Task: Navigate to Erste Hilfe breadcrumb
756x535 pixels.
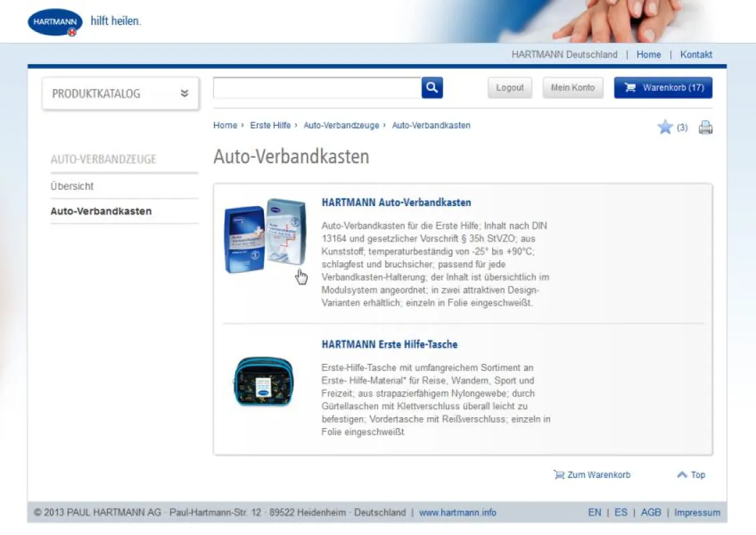Action: click(270, 126)
